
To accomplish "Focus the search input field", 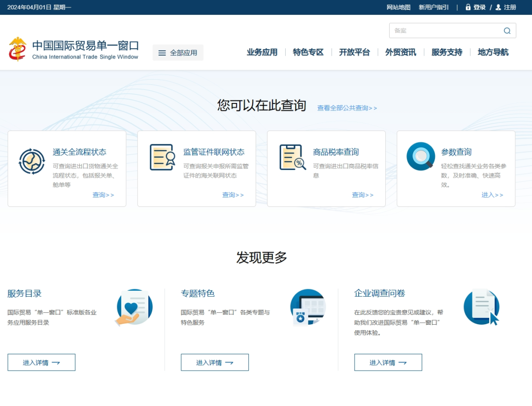I will tap(443, 31).
